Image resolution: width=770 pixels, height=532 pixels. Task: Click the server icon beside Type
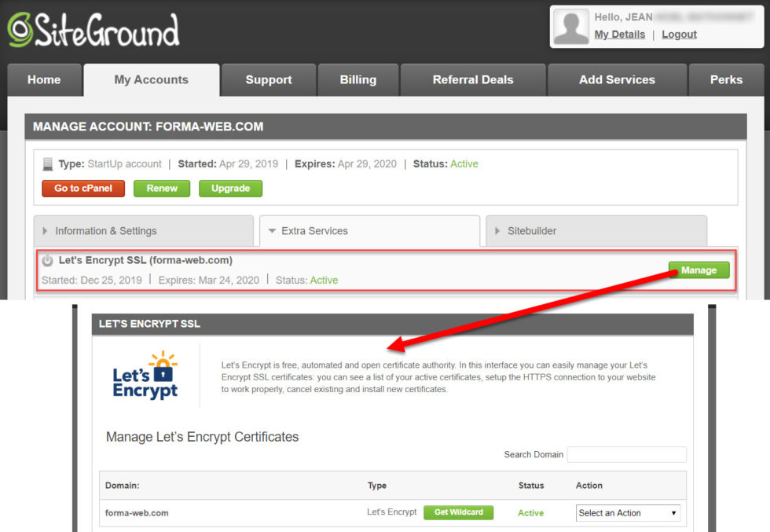48,164
